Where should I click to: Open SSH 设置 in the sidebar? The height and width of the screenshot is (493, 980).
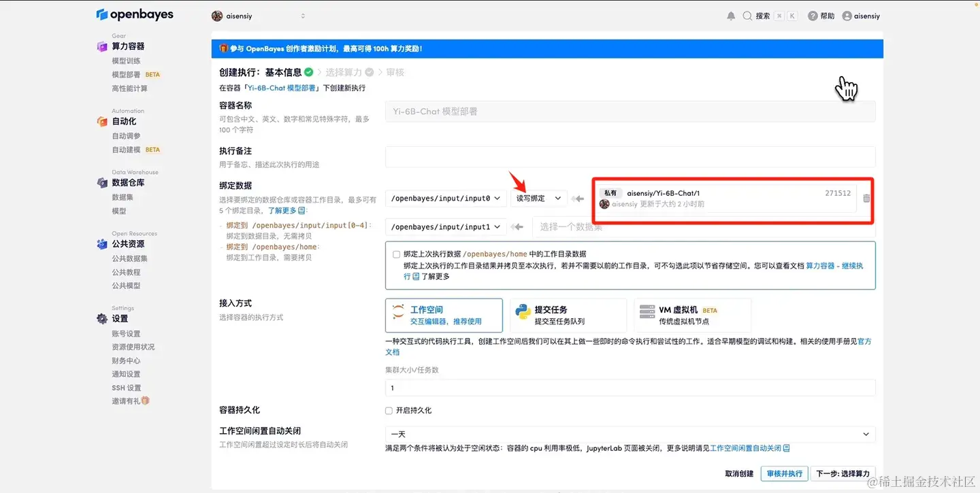tap(127, 388)
